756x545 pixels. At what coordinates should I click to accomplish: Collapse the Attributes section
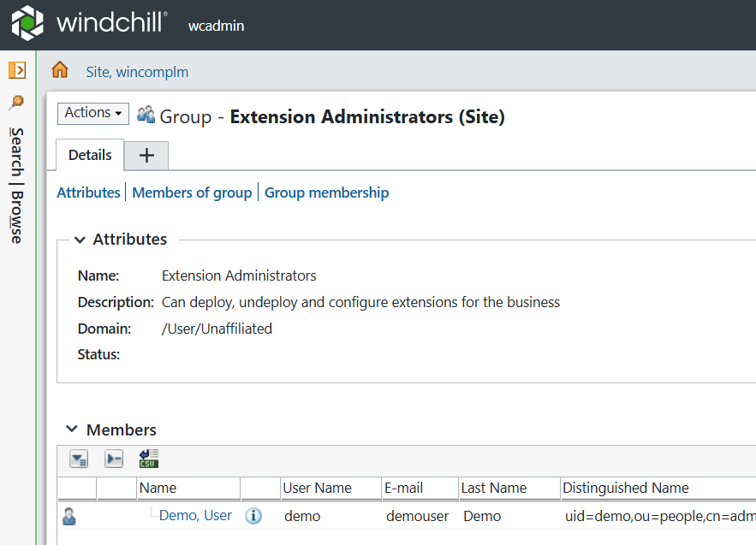tap(80, 240)
